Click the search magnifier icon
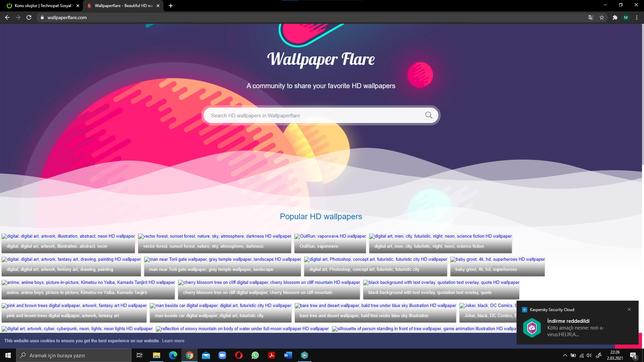Image resolution: width=644 pixels, height=362 pixels. point(428,115)
